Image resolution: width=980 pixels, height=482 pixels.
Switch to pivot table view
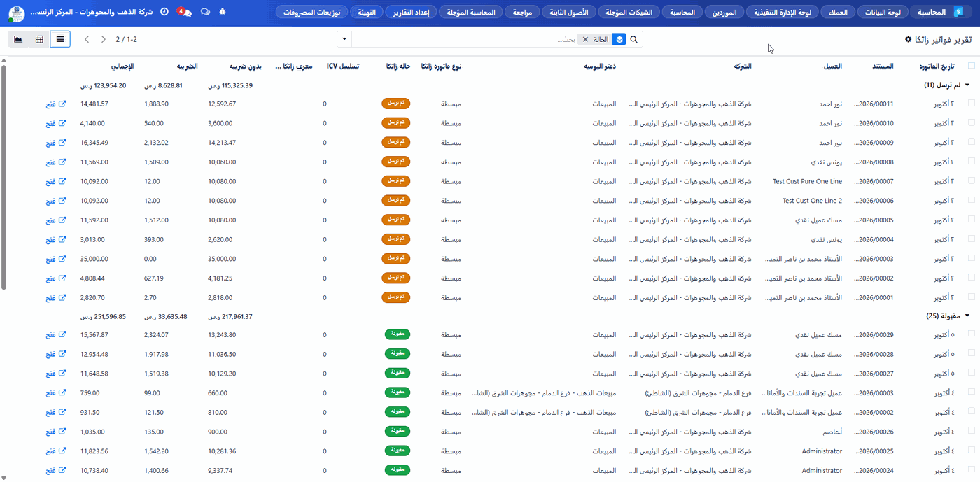39,39
